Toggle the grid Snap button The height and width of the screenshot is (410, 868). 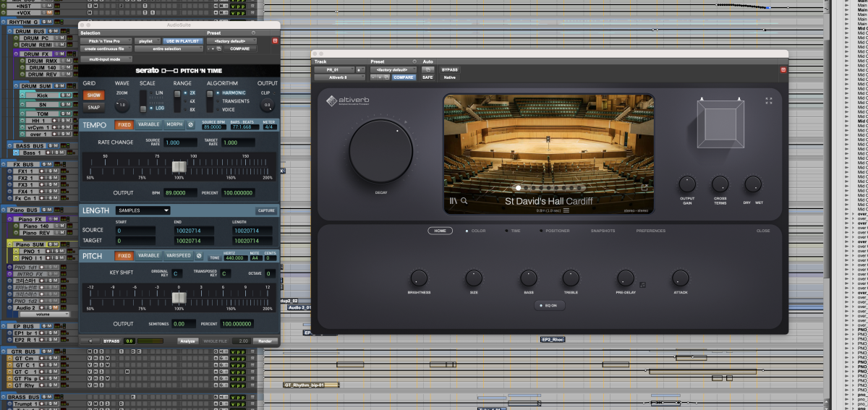(x=94, y=107)
